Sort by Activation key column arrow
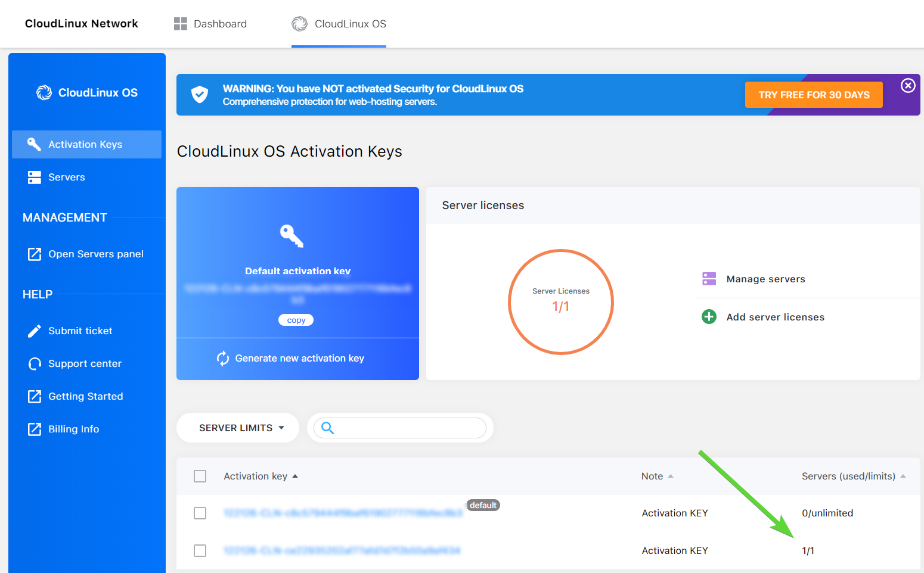 (295, 477)
